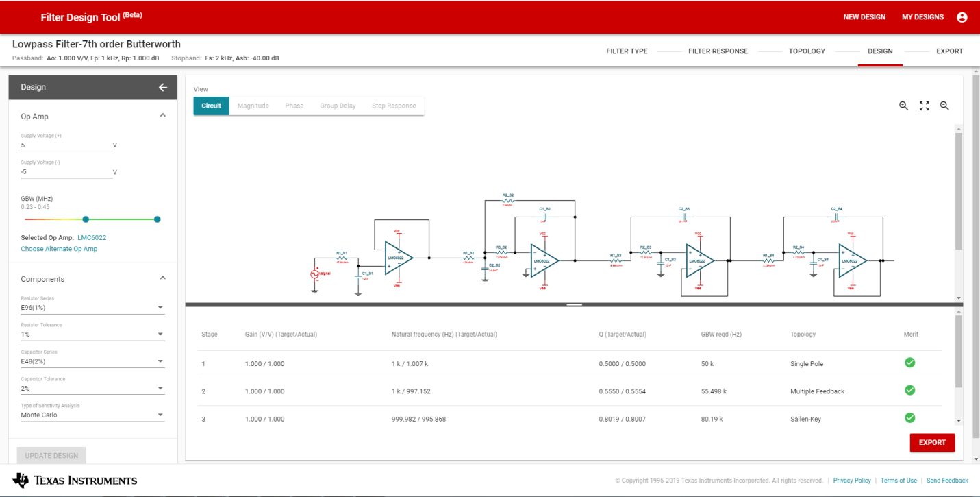The width and height of the screenshot is (980, 497).
Task: Switch to the Magnitude view tab
Action: [x=253, y=106]
